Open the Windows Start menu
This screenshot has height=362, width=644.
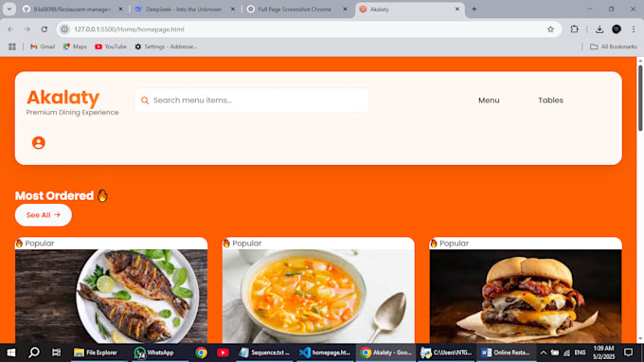(x=11, y=353)
